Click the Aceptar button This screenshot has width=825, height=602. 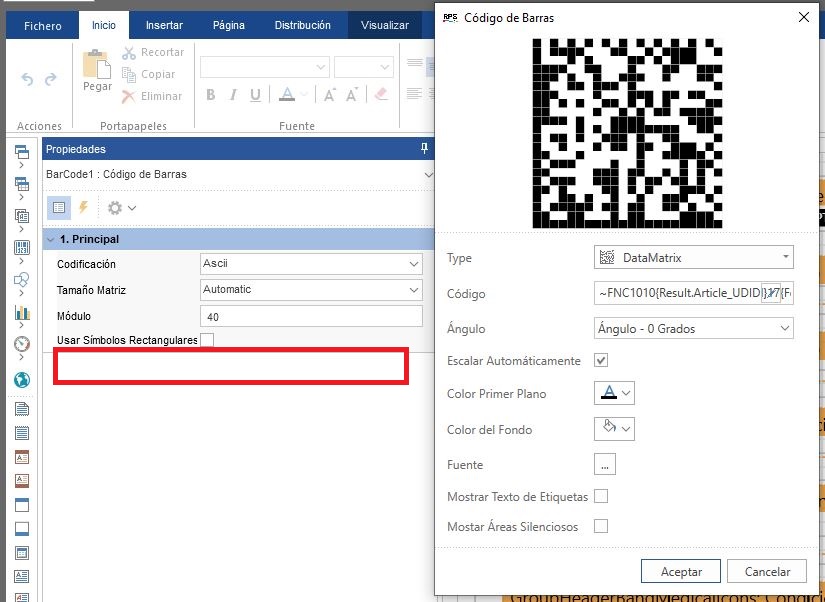681,571
